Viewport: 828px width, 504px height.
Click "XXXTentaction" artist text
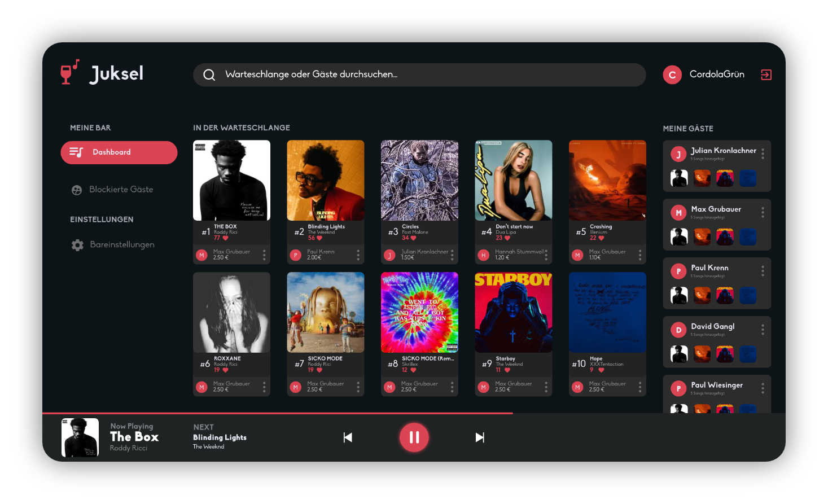[x=607, y=365]
